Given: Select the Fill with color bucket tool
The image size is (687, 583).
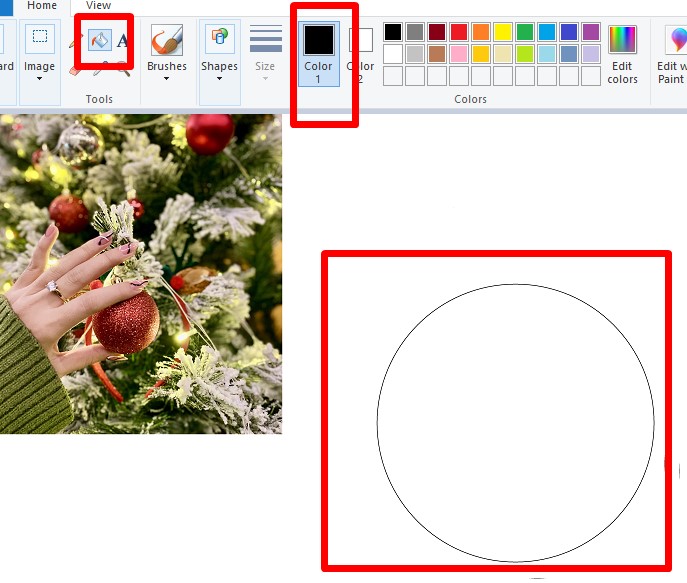Looking at the screenshot, I should [x=100, y=40].
